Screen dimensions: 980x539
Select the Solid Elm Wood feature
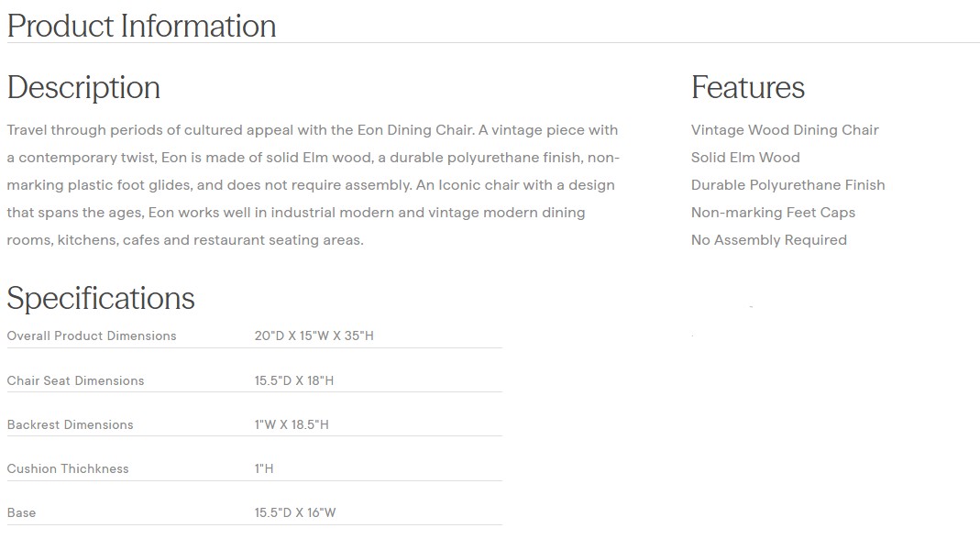point(744,158)
